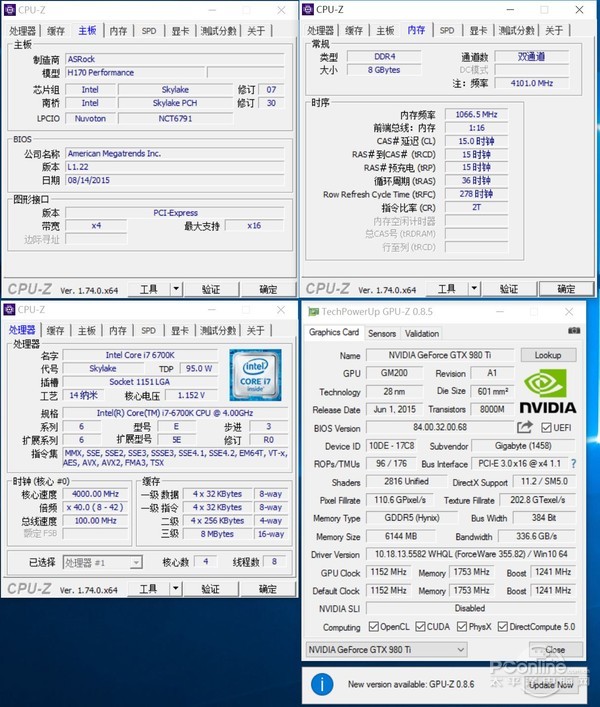Click the Bandwidth value 336.6 GB/s
This screenshot has width=600, height=707.
(x=536, y=536)
